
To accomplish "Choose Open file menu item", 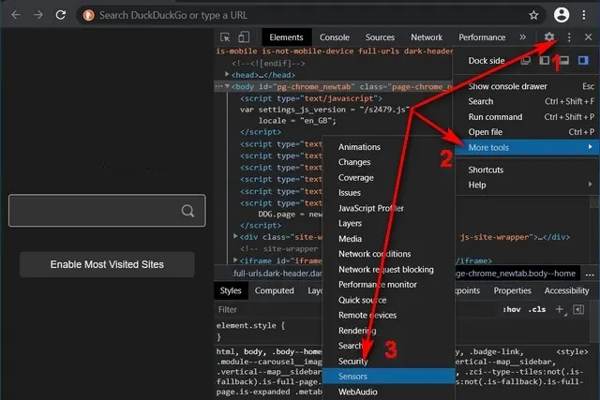I will [x=527, y=132].
